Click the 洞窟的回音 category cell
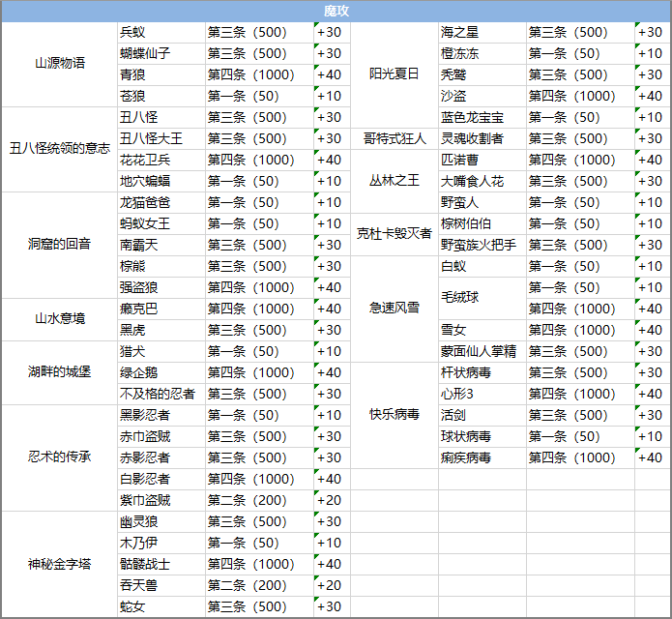The image size is (672, 619). tap(59, 244)
